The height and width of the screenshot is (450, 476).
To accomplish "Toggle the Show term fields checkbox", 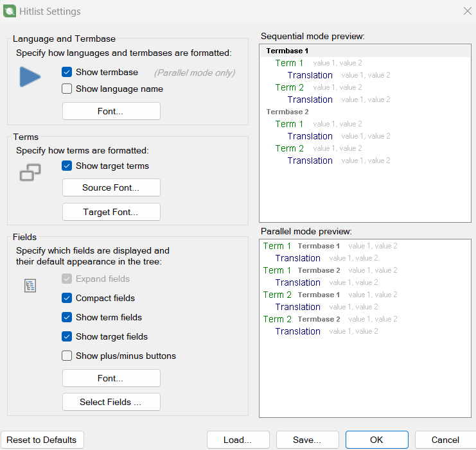I will pos(67,317).
